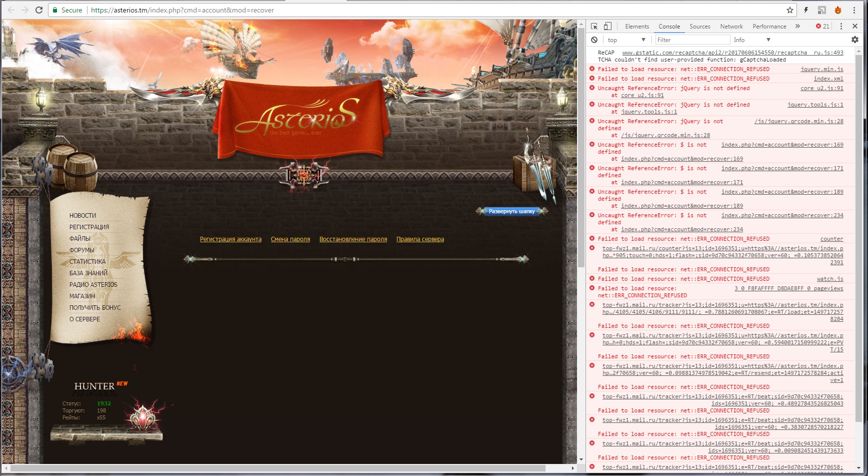The image size is (868, 476).
Task: Open the 'counter' source link
Action: tap(831, 239)
